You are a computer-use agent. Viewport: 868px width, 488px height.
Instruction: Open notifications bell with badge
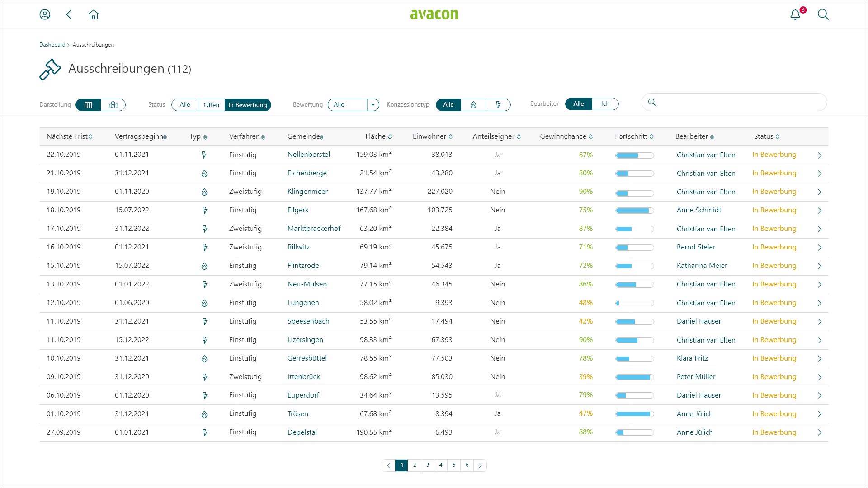click(x=795, y=14)
